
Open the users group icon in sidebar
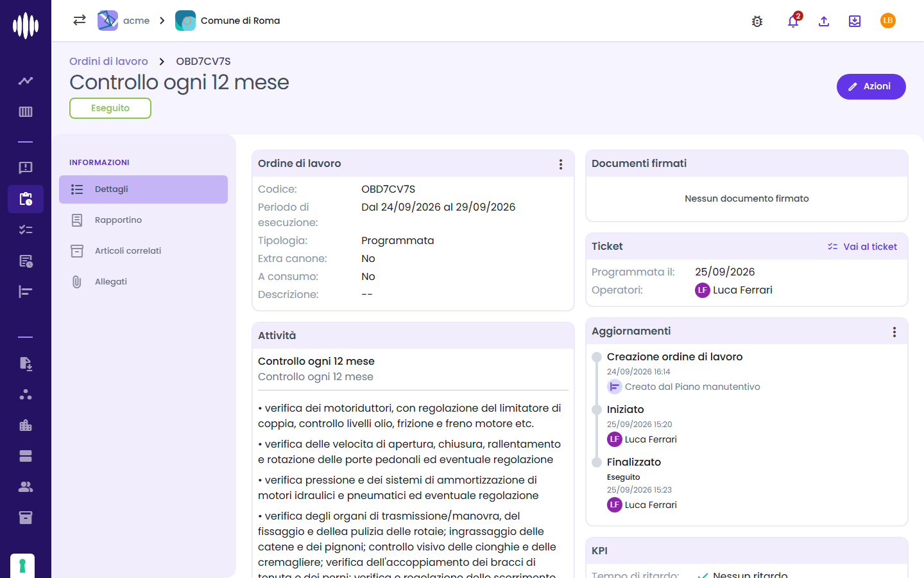26,487
